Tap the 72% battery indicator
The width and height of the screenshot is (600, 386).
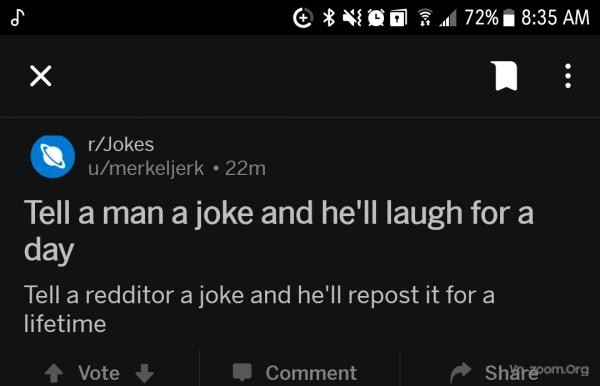pyautogui.click(x=490, y=18)
